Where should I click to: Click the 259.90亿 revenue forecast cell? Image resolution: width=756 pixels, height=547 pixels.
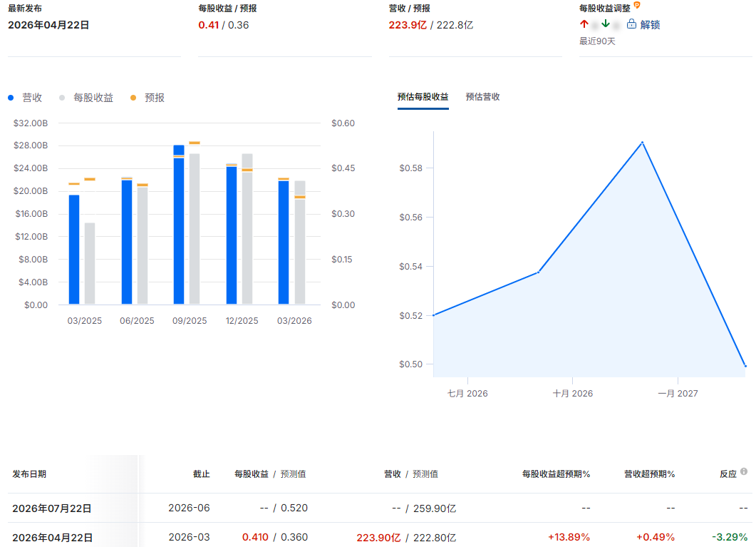[x=435, y=508]
